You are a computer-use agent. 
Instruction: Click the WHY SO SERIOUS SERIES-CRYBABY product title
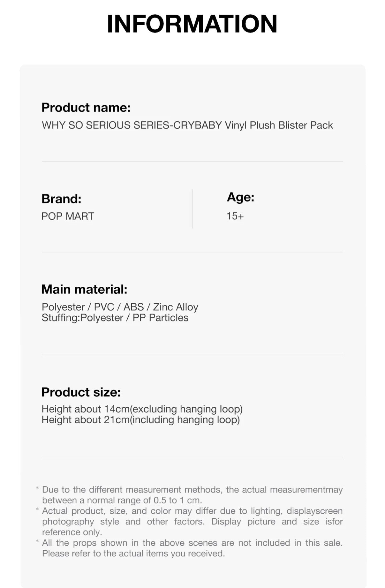coord(187,125)
